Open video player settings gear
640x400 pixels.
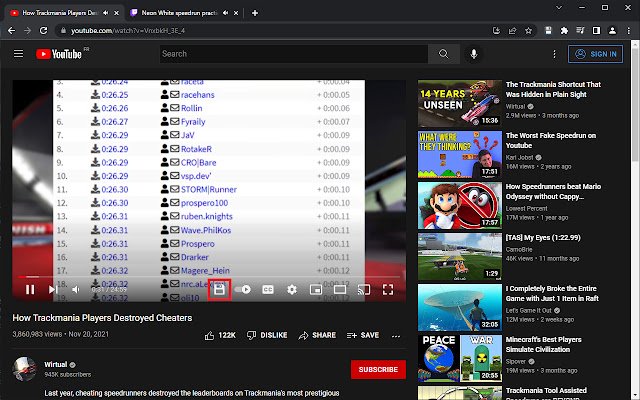pos(291,289)
